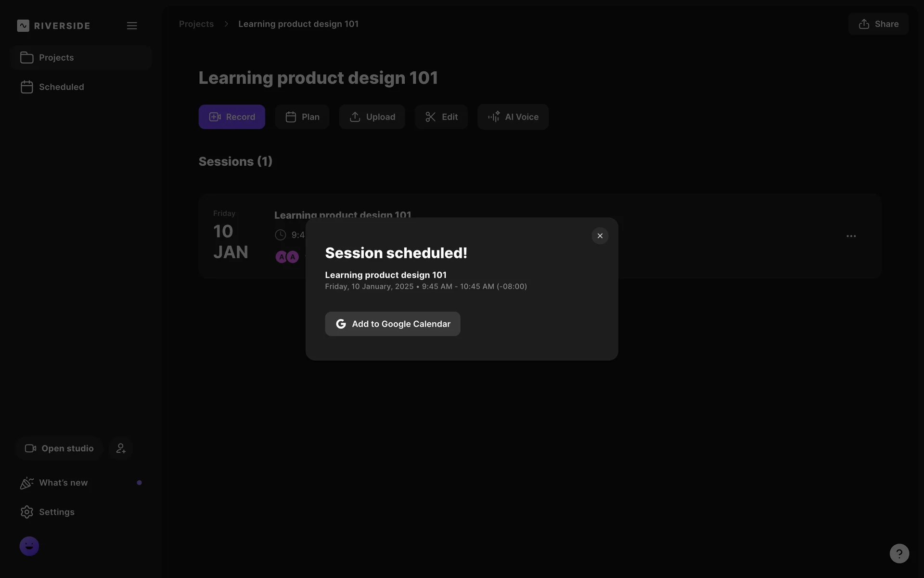Collapse sidebar with hamburger menu icon

pos(132,26)
